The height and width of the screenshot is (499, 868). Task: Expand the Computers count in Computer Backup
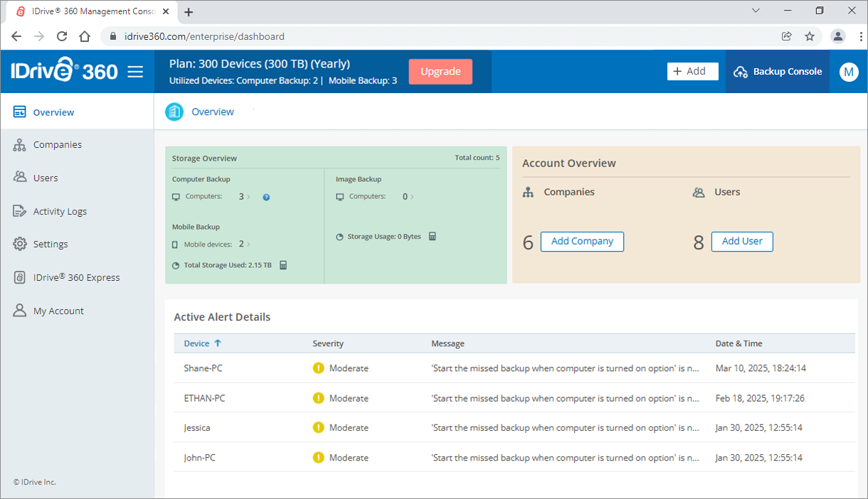pyautogui.click(x=250, y=197)
